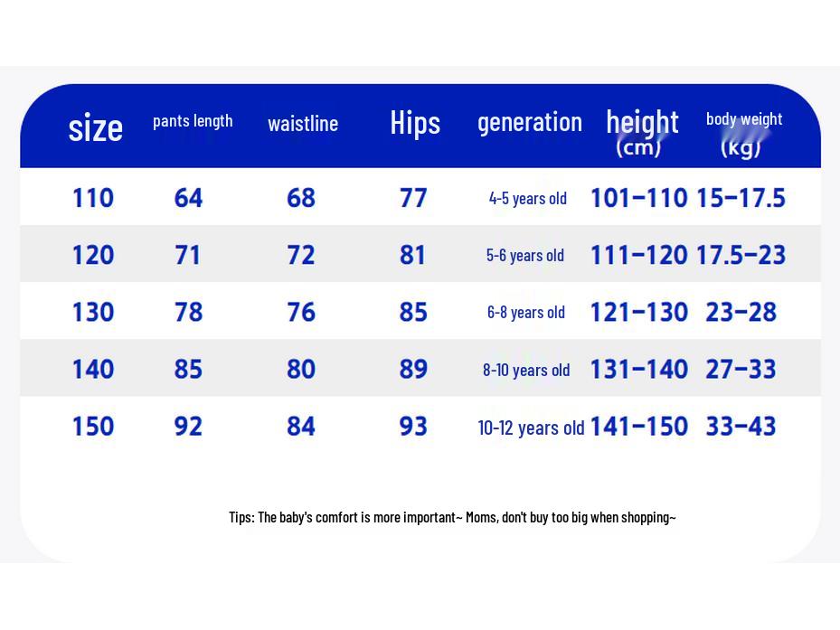Select size 110 in the first row
Viewport: 840px width, 630px height.
pos(93,198)
